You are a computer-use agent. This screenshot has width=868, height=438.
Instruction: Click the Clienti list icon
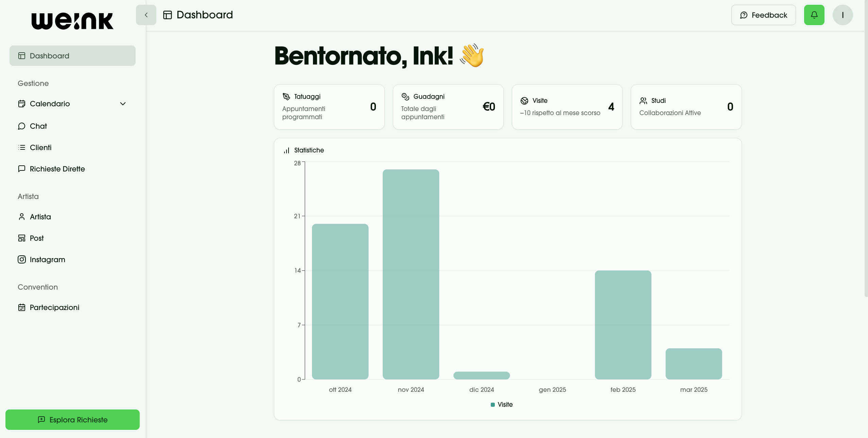22,147
